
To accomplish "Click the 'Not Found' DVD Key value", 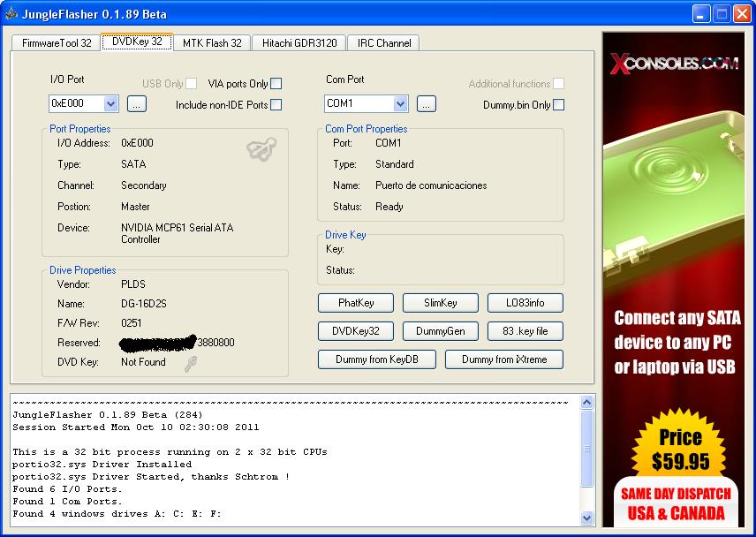I will (x=143, y=362).
